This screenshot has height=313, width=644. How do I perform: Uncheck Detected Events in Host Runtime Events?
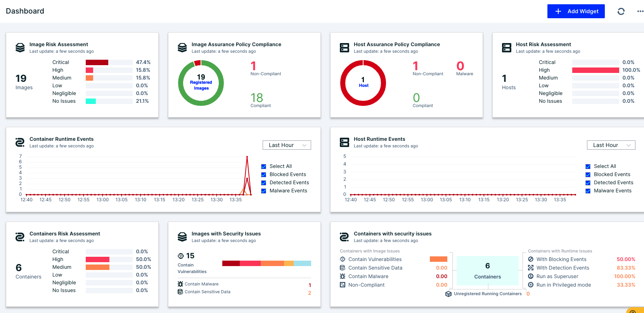(588, 183)
